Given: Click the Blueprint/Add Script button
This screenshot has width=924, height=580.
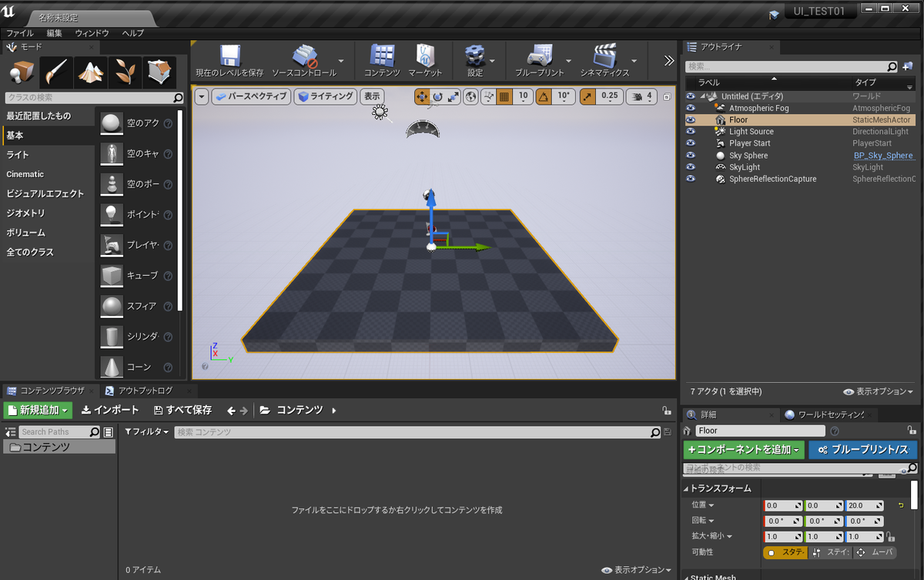Looking at the screenshot, I should point(863,450).
